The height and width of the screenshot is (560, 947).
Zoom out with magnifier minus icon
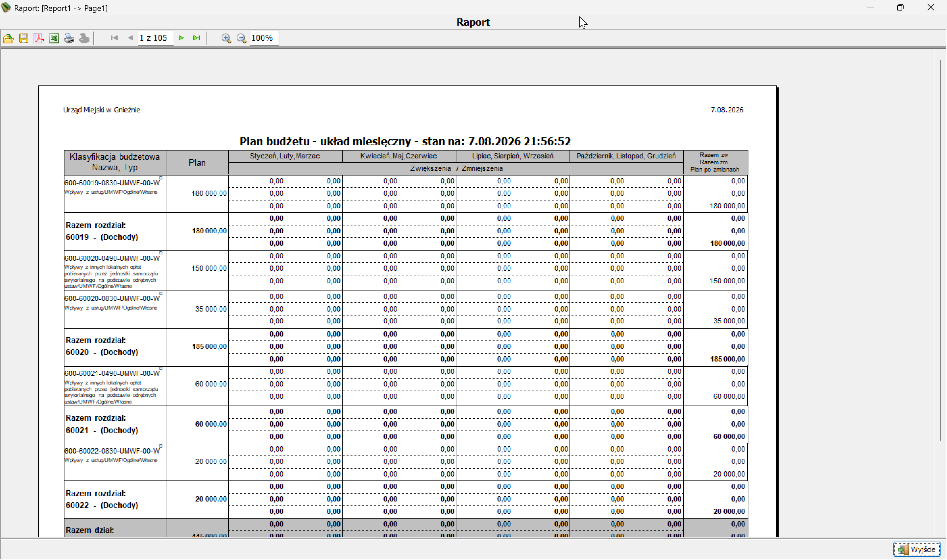click(241, 38)
